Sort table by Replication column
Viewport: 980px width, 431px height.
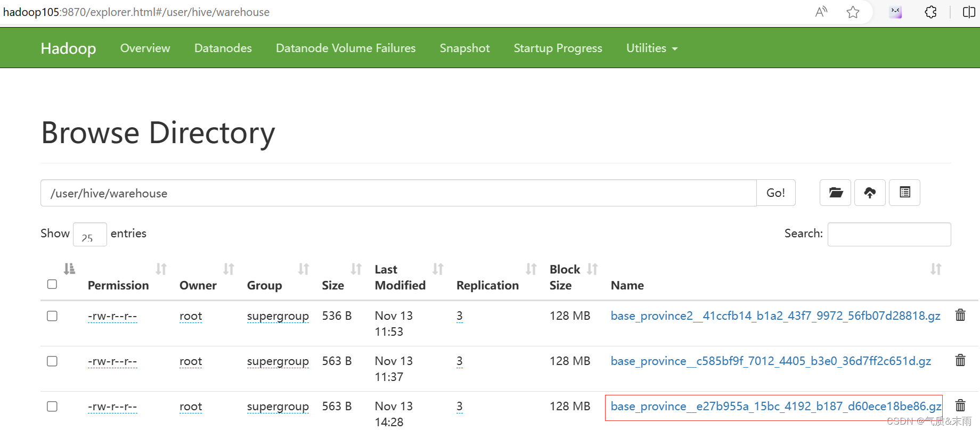[531, 269]
